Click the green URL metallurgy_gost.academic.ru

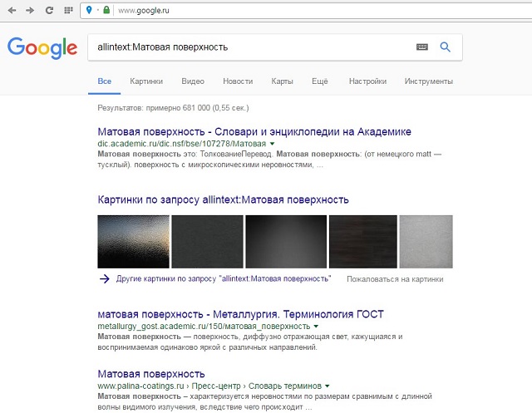tap(204, 327)
